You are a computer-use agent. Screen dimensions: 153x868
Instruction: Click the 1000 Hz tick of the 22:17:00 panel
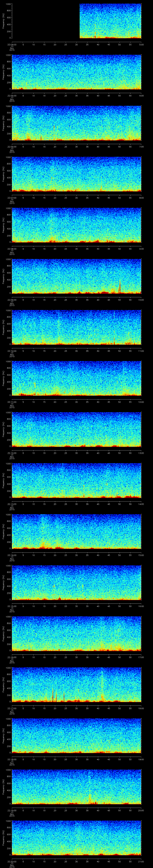coord(8,668)
